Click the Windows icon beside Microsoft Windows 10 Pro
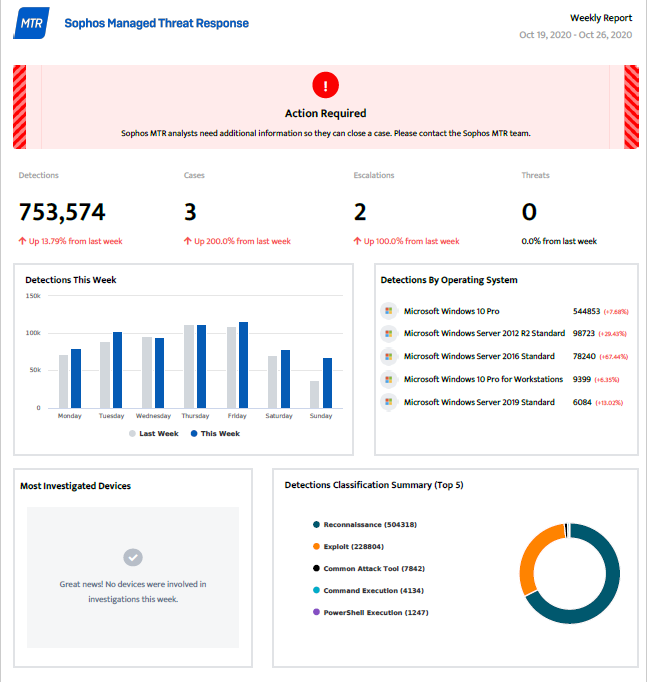 click(x=389, y=311)
